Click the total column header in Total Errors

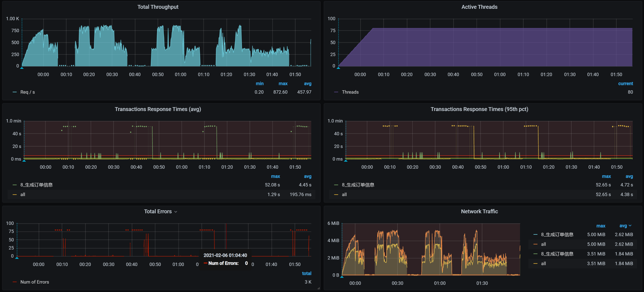click(307, 273)
